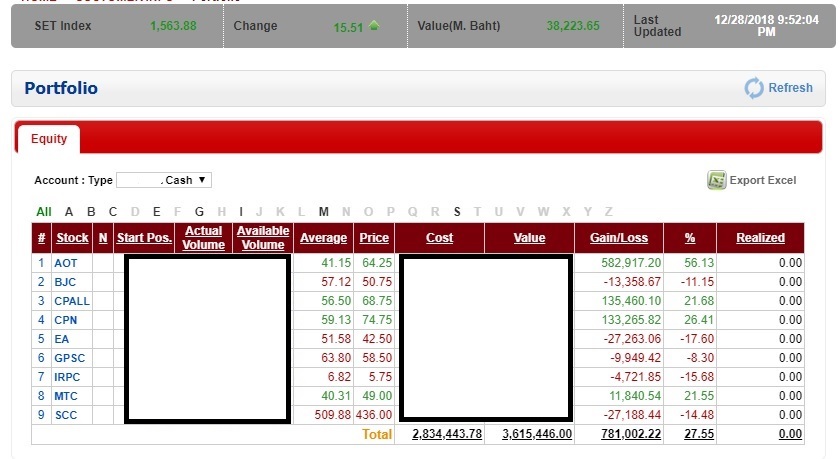Screen dimensions: 840x459
Task: Open the EA stock link
Action: pos(61,339)
